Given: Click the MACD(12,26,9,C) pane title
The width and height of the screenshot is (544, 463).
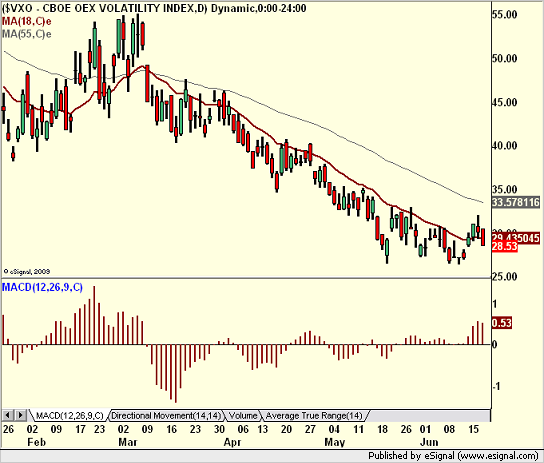Looking at the screenshot, I should 42,287.
